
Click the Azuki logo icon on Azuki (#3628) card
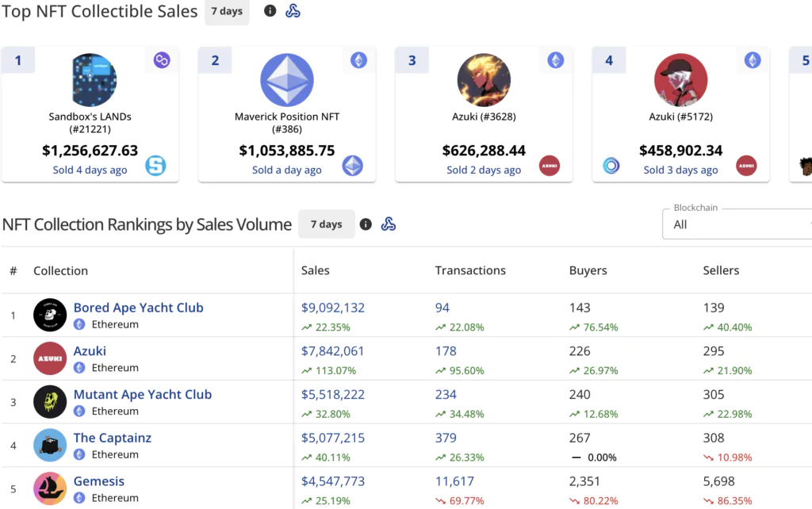click(x=550, y=166)
